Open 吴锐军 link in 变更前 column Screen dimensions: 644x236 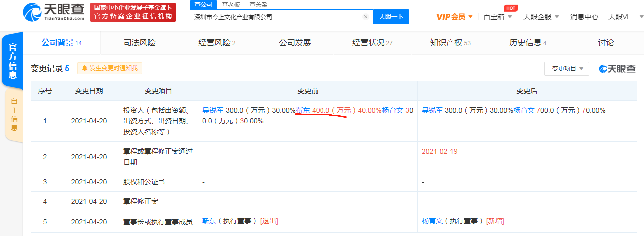click(213, 110)
